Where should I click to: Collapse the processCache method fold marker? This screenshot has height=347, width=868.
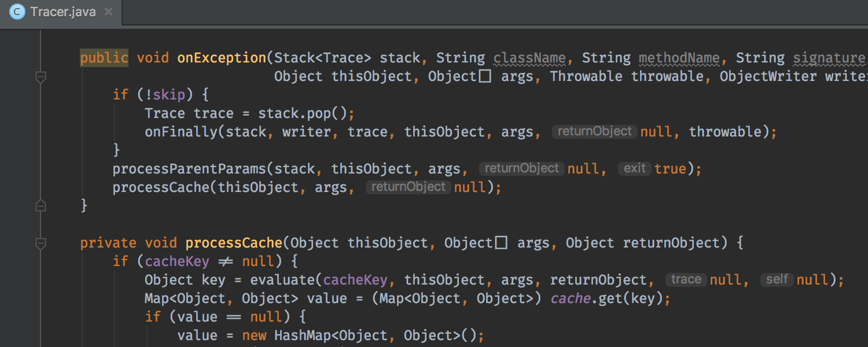coord(41,243)
